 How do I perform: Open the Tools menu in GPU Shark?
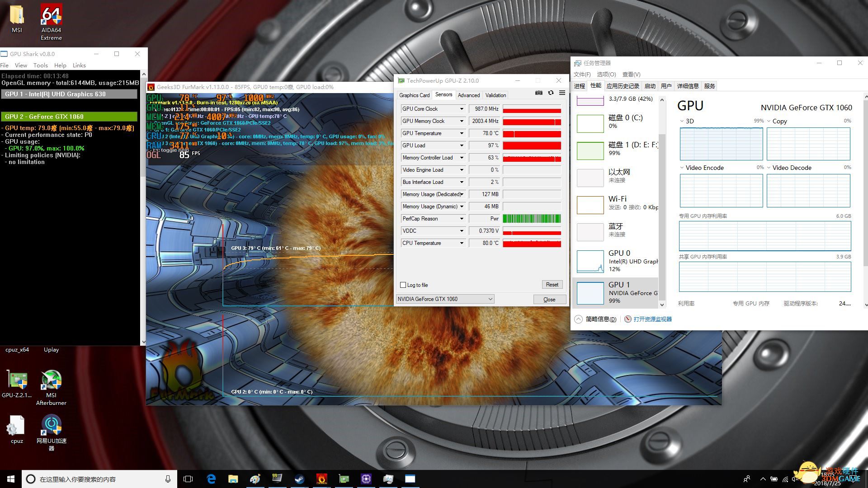40,65
